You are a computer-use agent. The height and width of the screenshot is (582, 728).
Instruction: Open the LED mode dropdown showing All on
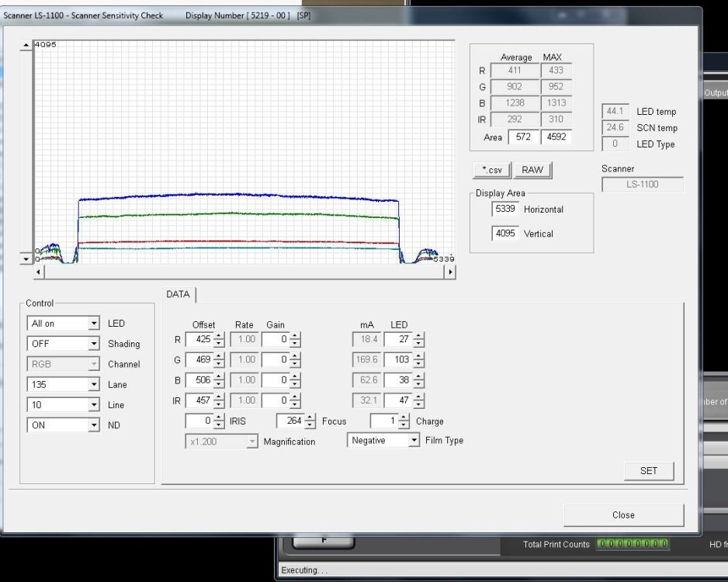64,324
